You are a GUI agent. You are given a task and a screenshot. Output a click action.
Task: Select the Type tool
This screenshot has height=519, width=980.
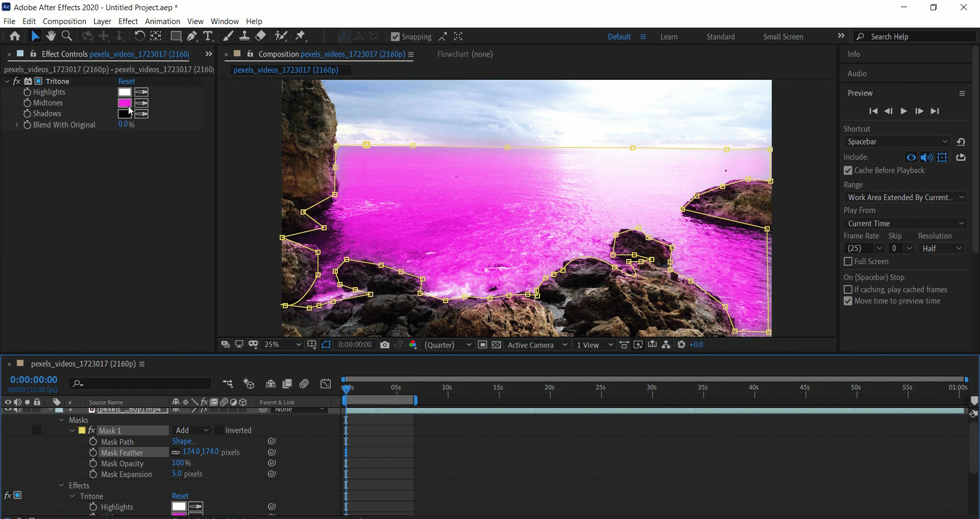tap(208, 36)
